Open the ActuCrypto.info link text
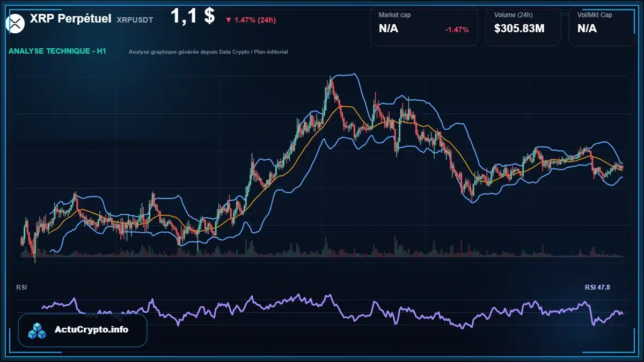Viewport: 644px width, 362px height. point(92,330)
